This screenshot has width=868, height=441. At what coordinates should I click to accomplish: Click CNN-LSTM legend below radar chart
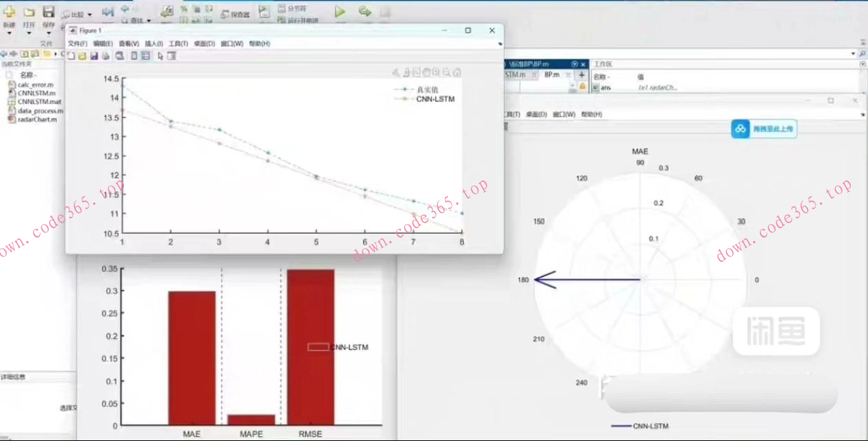[640, 426]
